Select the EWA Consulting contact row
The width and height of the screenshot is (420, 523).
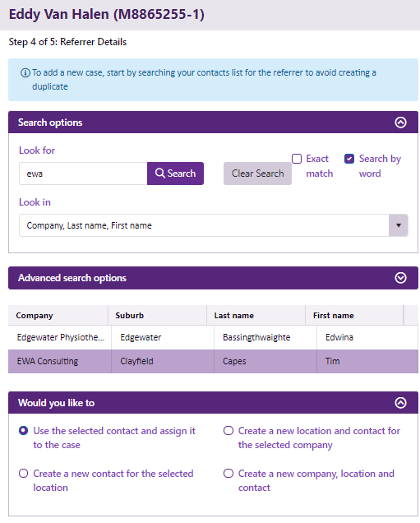click(x=213, y=361)
